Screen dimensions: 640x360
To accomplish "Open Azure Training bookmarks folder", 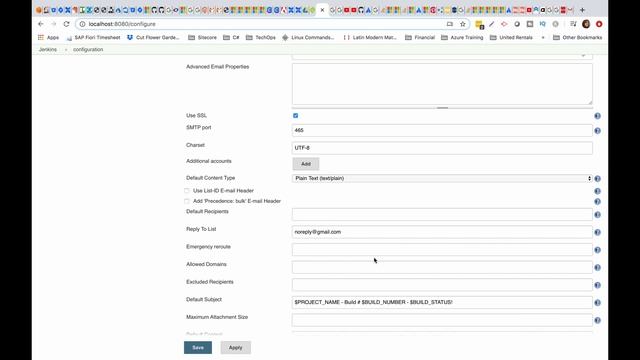I will [x=462, y=37].
